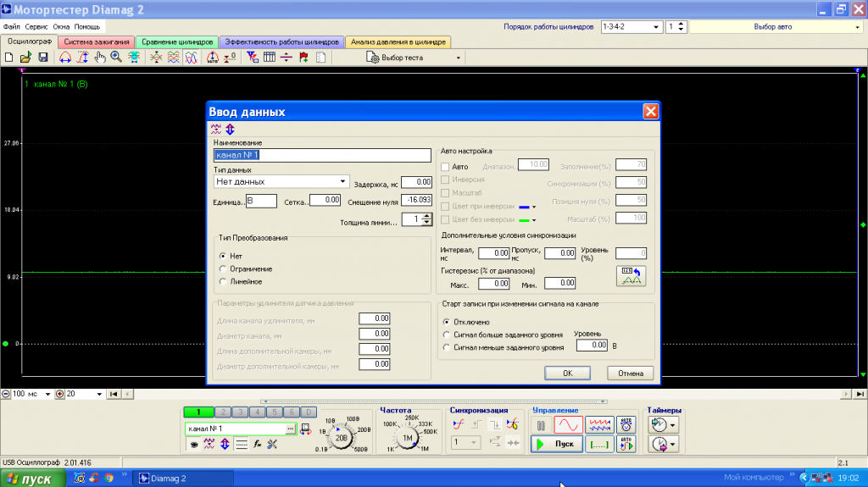Click the hysteresis graph icon button in dialog
868x487 pixels.
tap(631, 275)
